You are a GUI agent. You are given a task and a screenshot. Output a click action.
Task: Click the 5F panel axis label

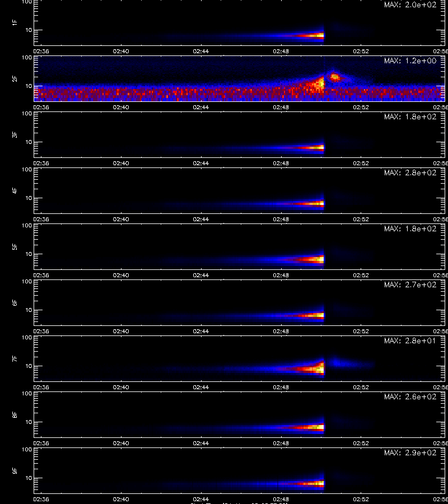(x=15, y=246)
